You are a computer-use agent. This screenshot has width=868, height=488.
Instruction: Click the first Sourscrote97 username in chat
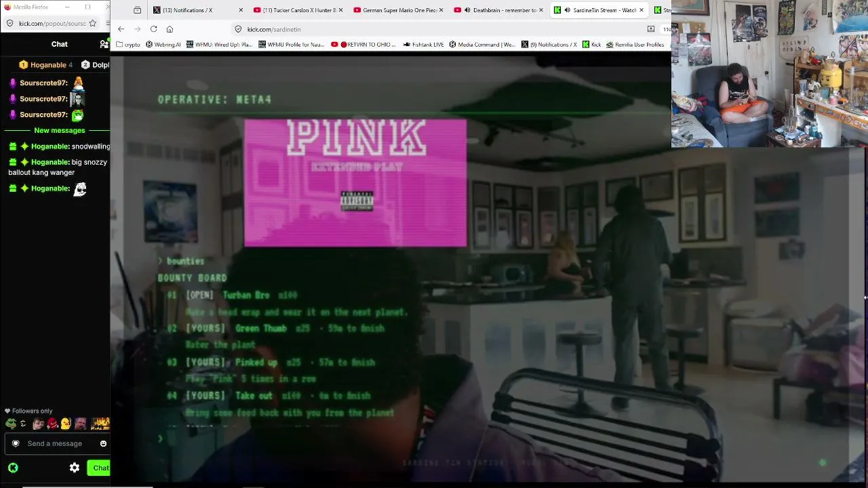[x=43, y=83]
